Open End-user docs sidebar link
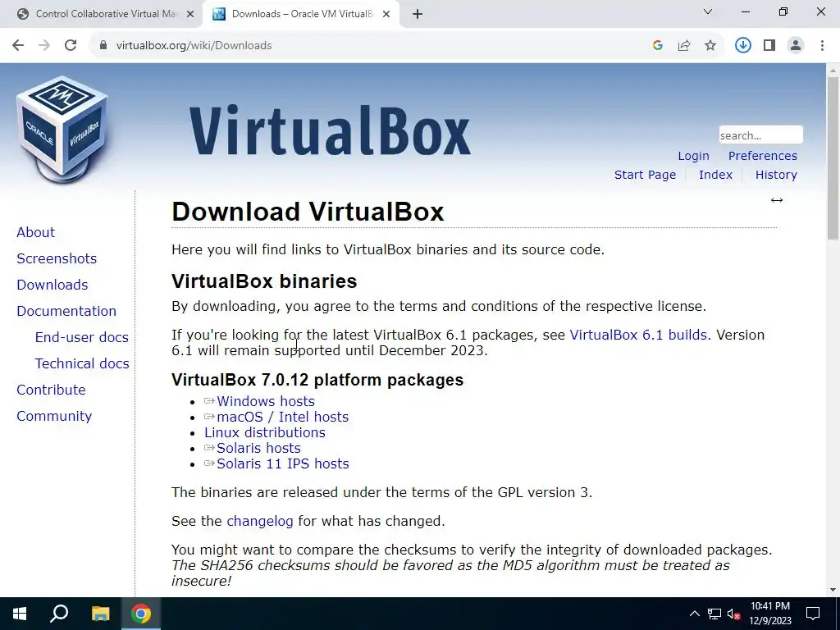The image size is (840, 630). point(81,337)
